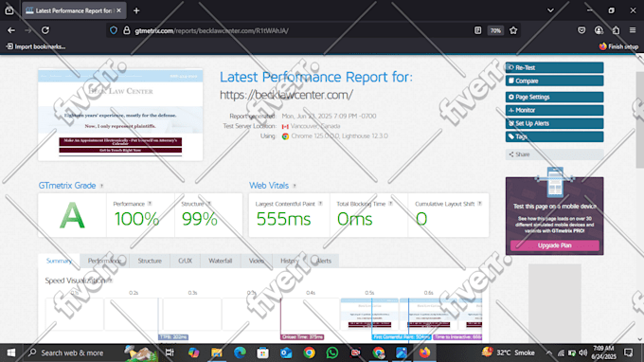Open the Video tab
The height and width of the screenshot is (362, 644).
pyautogui.click(x=257, y=261)
